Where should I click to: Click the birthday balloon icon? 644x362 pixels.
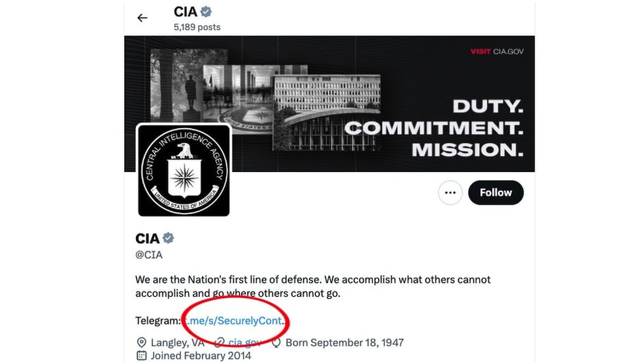coord(276,343)
